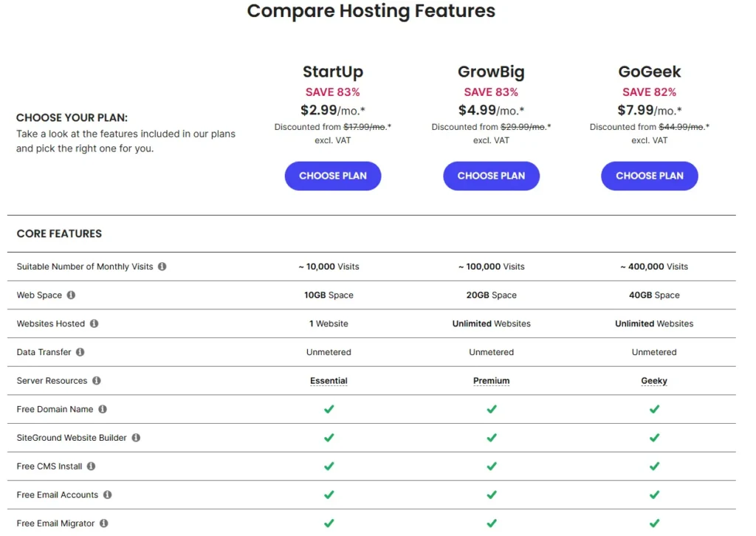Click the $7.99/mo. price

coord(650,111)
